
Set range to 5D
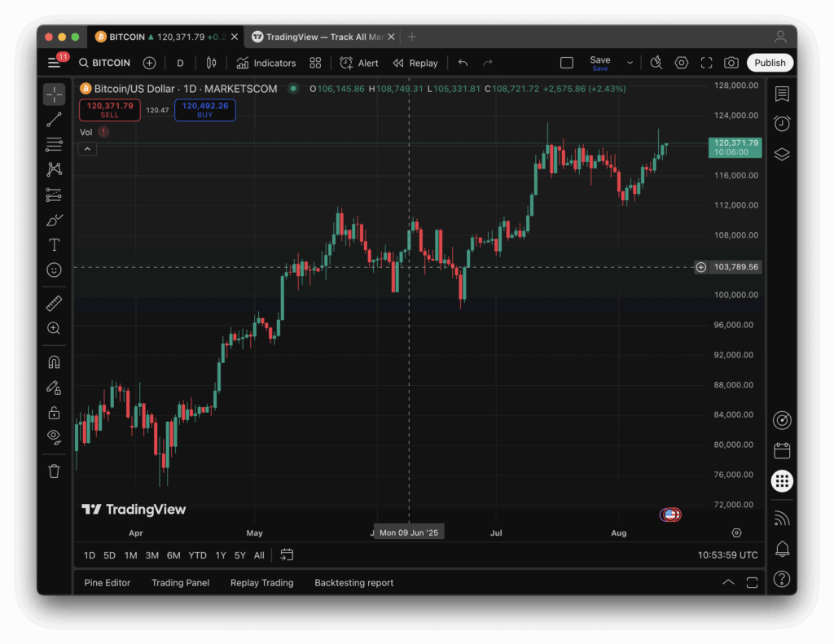(x=110, y=555)
